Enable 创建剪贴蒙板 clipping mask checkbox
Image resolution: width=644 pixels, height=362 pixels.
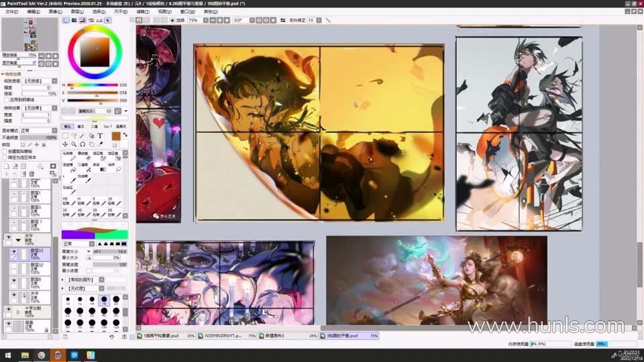5,152
